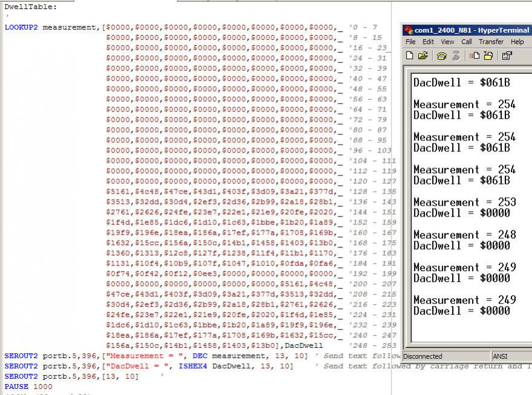Open the Transfer menu
Screen dimensions: 532x395
point(491,42)
